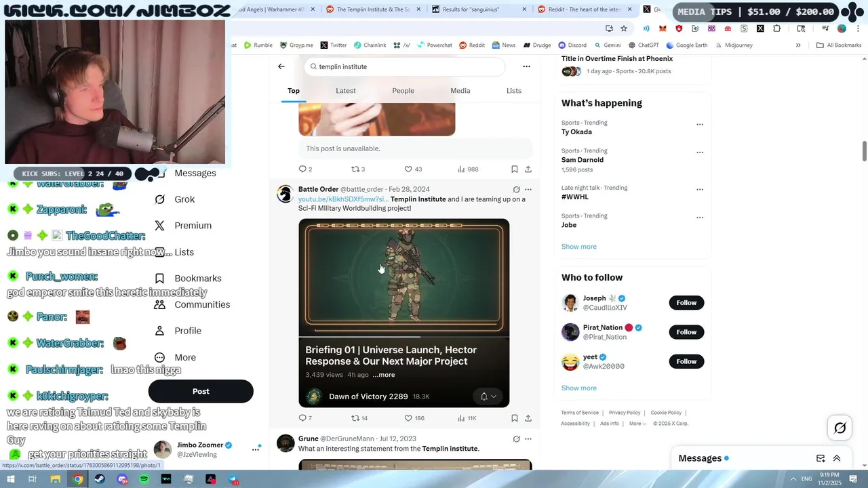Share the unavailable post with 43 likes
The height and width of the screenshot is (488, 868).
pos(528,169)
